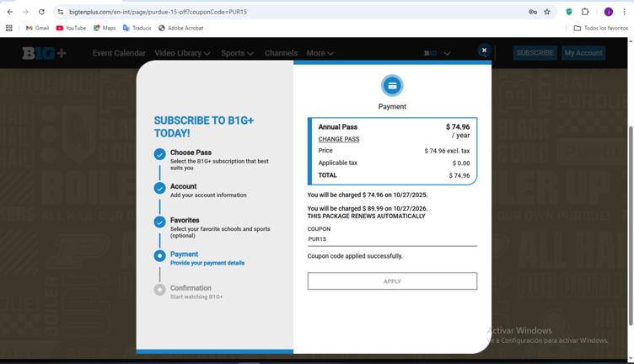Click the Annual Pass title
The image size is (634, 364).
coord(337,127)
